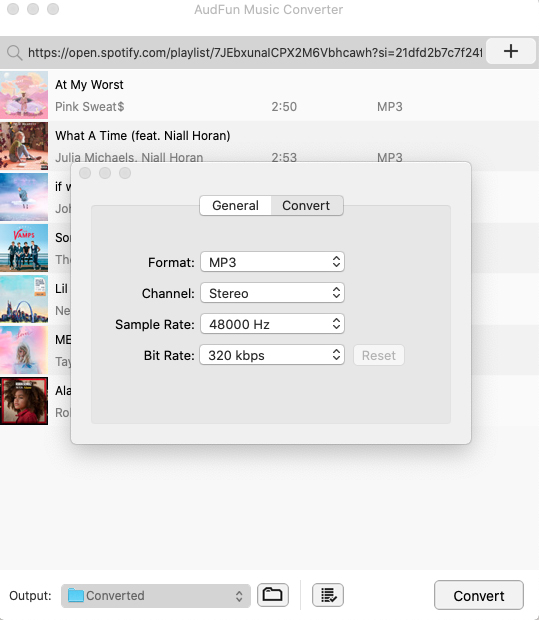Open the Sample Rate dropdown 48000 Hz
The width and height of the screenshot is (539, 620).
tap(272, 324)
